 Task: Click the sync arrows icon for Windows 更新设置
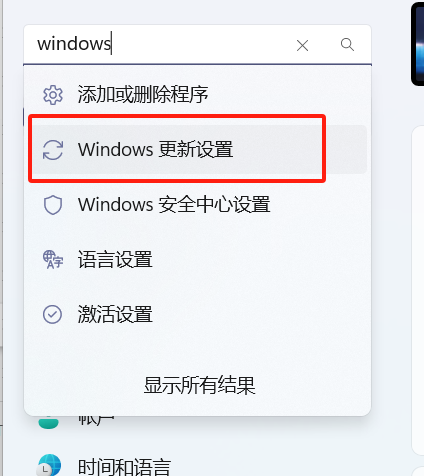53,150
